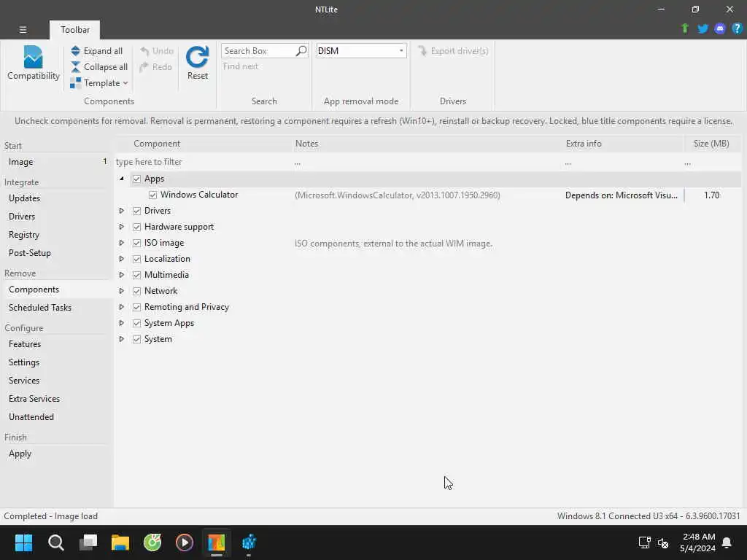Uncheck the Multimedia checkbox

(x=136, y=275)
